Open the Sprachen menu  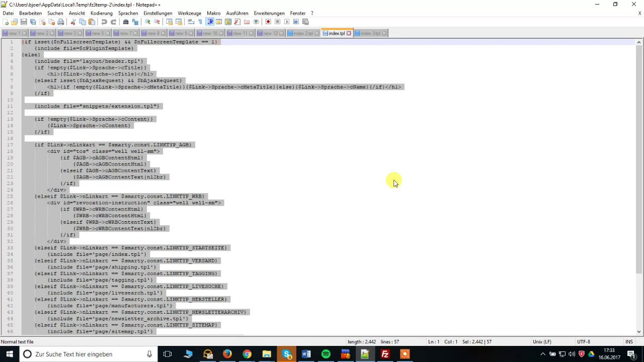click(128, 13)
